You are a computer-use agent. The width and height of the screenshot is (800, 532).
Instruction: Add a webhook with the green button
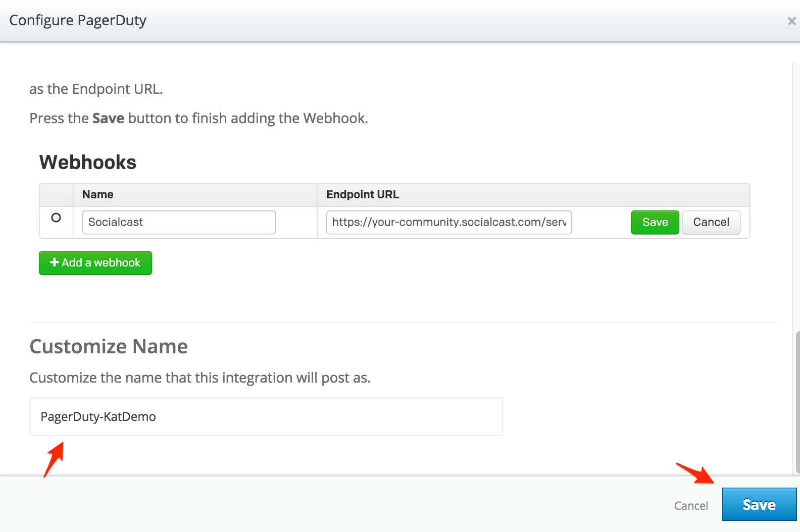(95, 262)
